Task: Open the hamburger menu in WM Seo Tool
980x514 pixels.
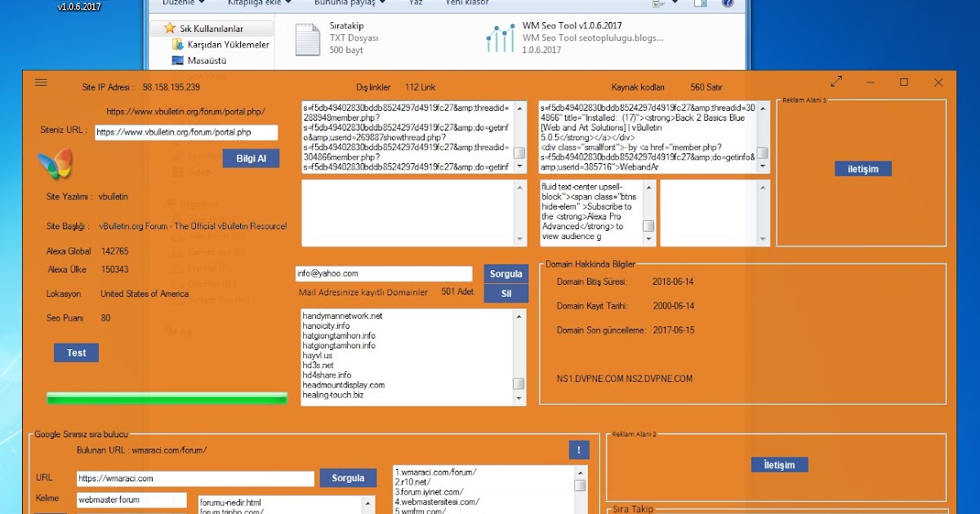Action: 42,82
